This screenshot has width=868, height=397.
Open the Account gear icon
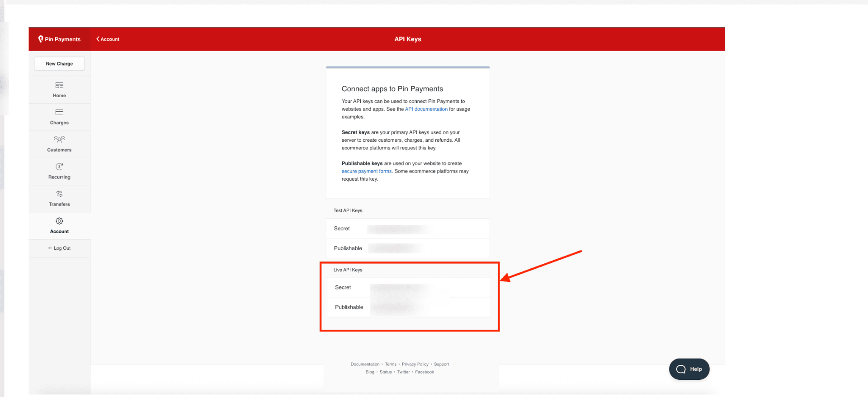coord(59,221)
